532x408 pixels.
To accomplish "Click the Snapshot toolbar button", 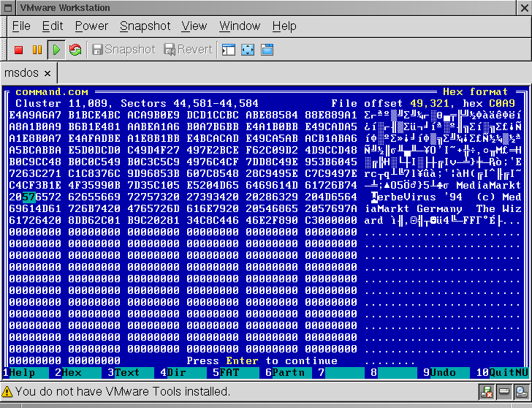I will coord(123,50).
